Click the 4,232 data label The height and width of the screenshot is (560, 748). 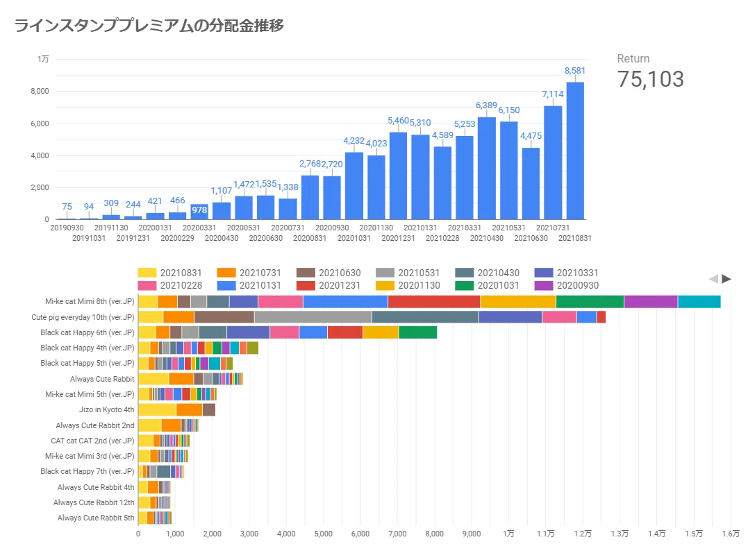click(x=354, y=141)
